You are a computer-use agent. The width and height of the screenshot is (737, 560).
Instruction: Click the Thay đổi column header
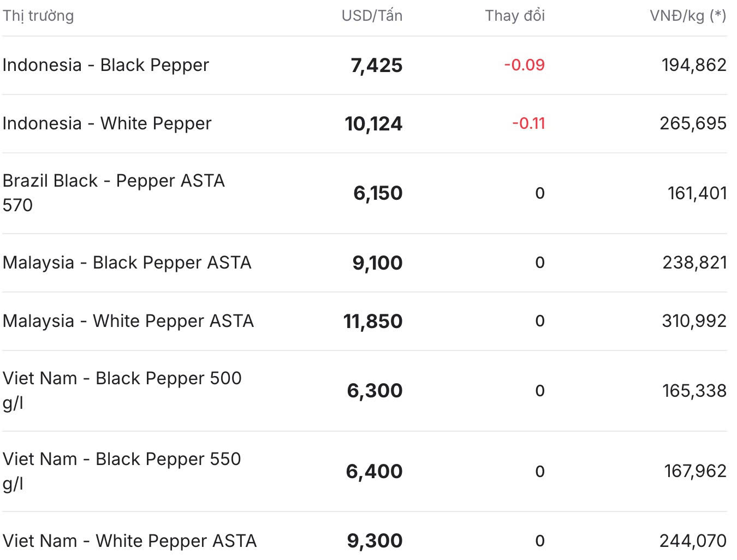point(515,15)
